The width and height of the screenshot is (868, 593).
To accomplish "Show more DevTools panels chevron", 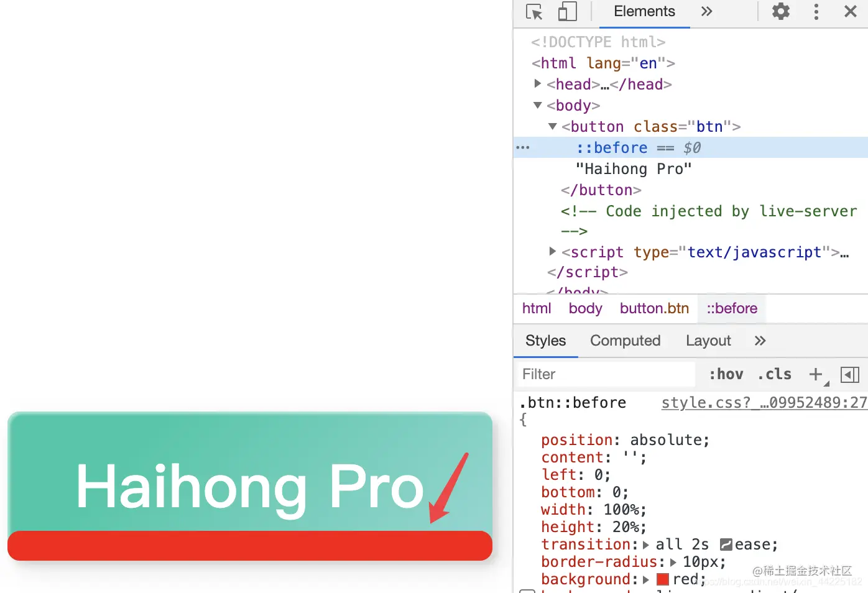I will pyautogui.click(x=706, y=11).
